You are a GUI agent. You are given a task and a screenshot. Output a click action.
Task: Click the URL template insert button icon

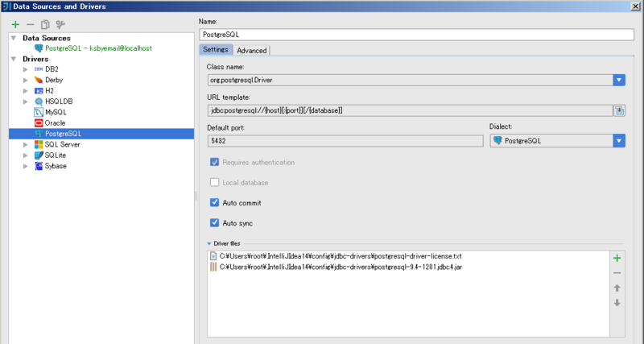click(x=619, y=110)
